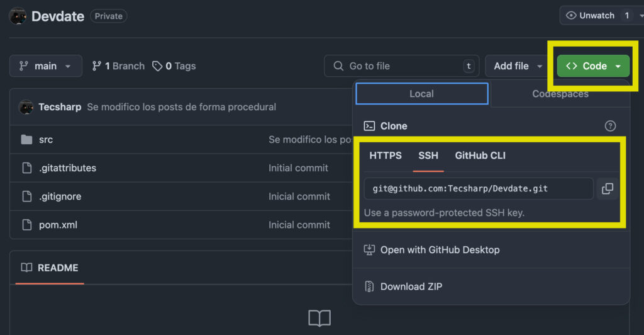The height and width of the screenshot is (335, 644).
Task: Click the large book icon below README
Action: click(x=319, y=318)
